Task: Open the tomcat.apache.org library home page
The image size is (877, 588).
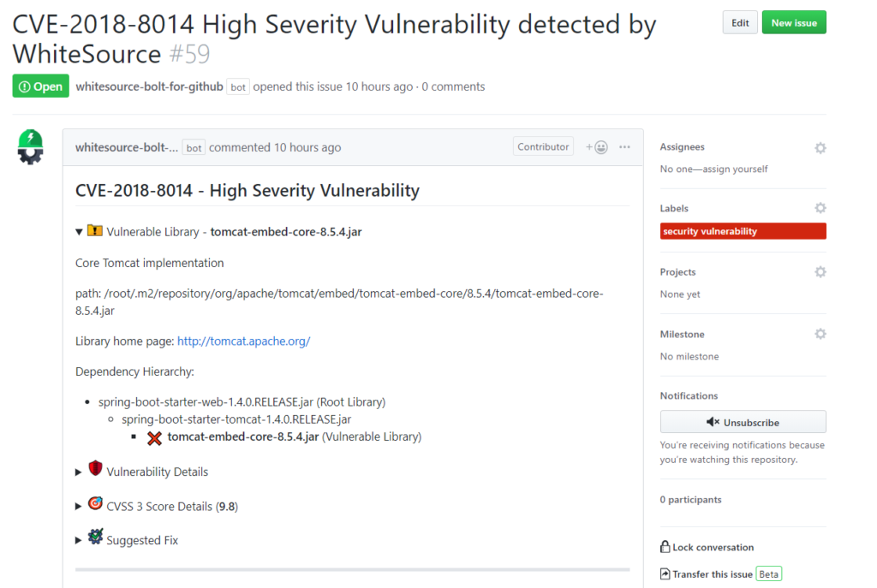Action: pos(243,341)
